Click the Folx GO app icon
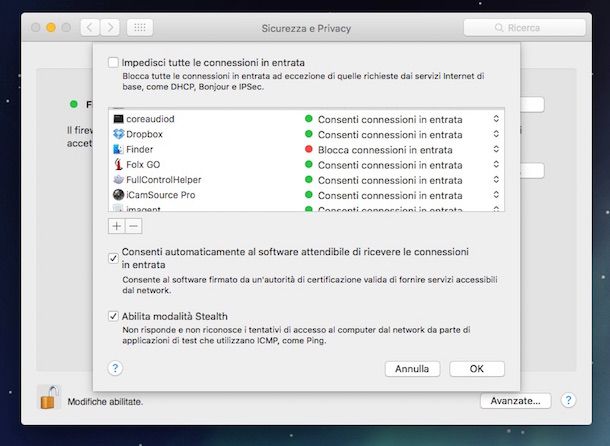610x446 pixels. tap(118, 164)
